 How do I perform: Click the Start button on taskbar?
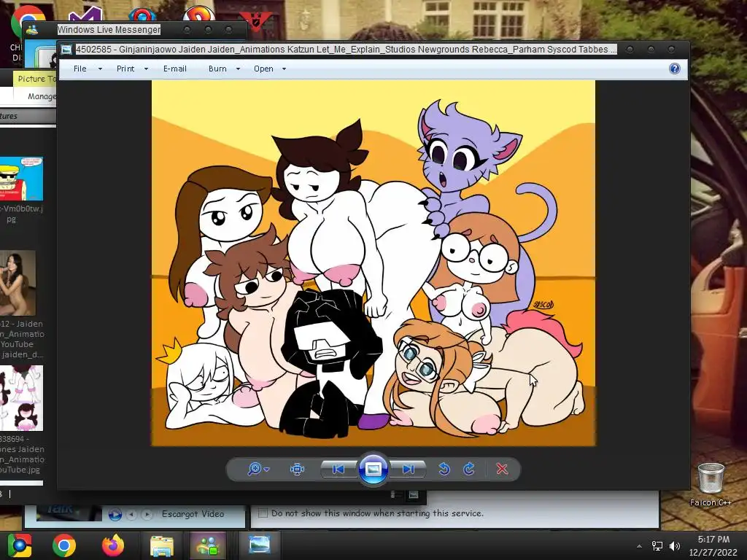tap(20, 545)
